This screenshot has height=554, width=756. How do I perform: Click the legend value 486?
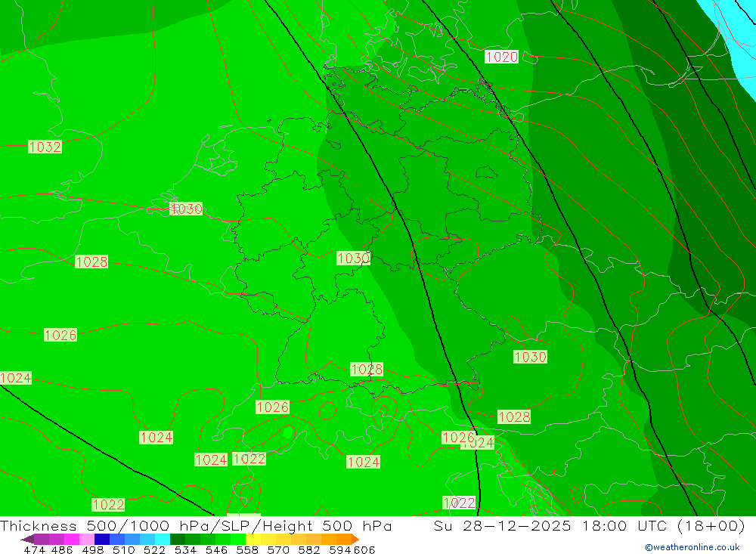[62, 550]
